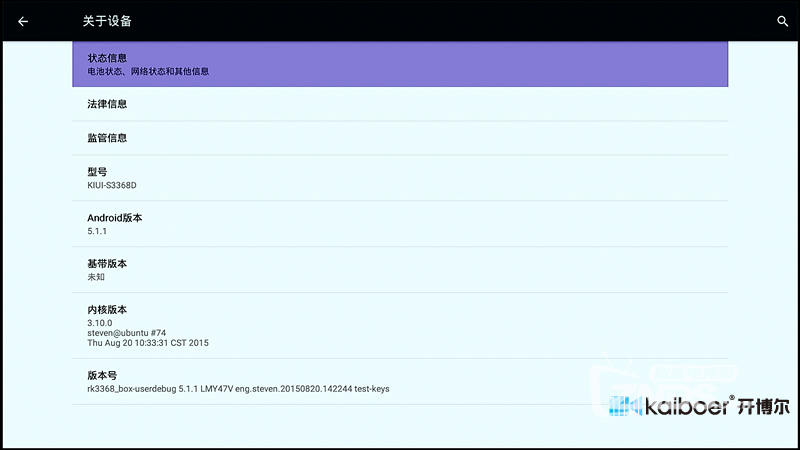Viewport: 800px width, 450px height.
Task: Tap the Android版本 row label
Action: [x=115, y=218]
